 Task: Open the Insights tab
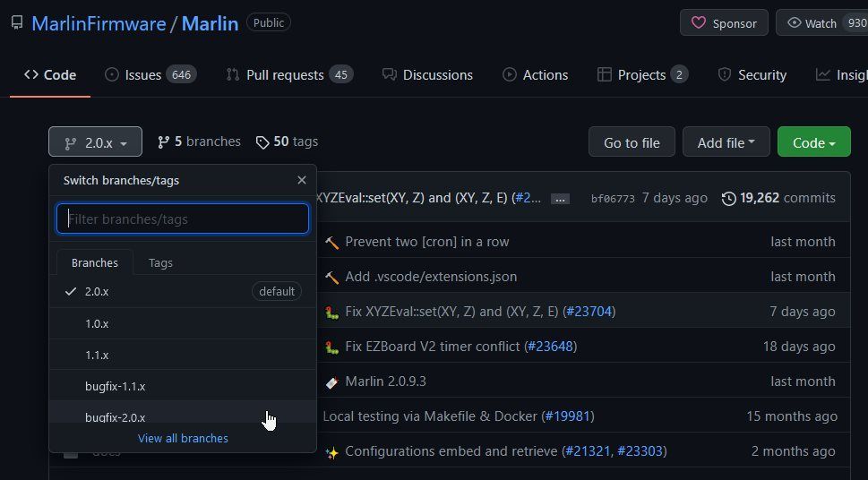(841, 74)
